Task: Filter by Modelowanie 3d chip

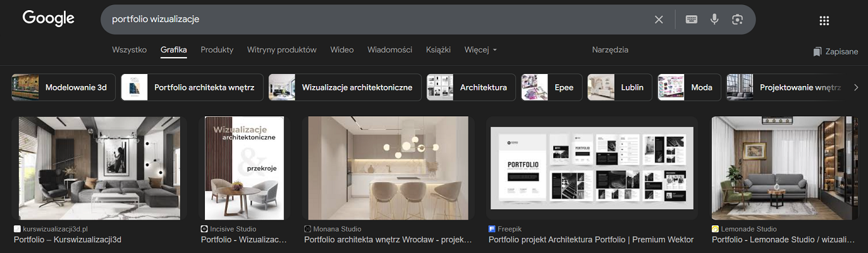Action: (x=64, y=87)
